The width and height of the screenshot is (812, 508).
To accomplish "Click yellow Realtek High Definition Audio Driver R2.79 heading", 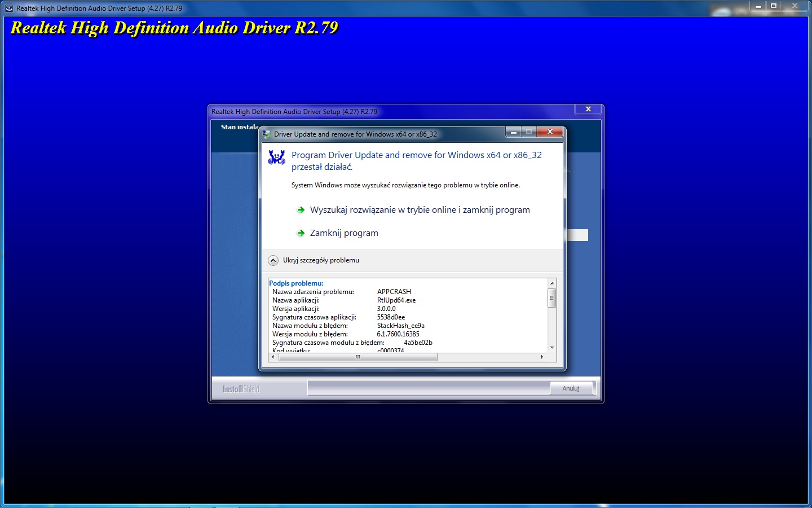I will click(174, 28).
